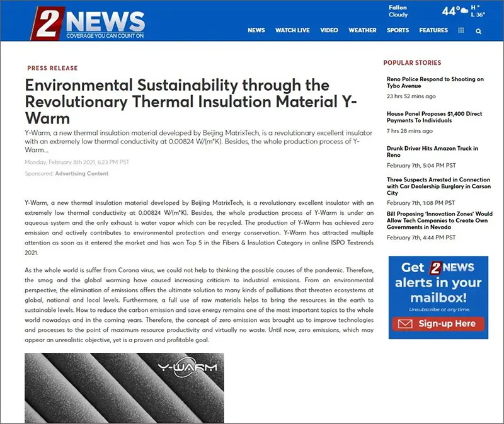Click the Y-Warm article image
The height and width of the screenshot is (424, 504).
pos(124,387)
